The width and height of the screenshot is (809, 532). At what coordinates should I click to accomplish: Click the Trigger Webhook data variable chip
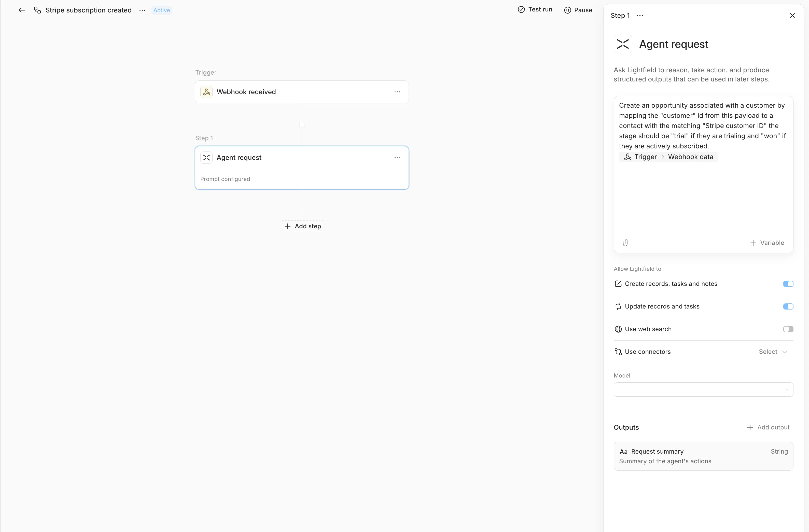coord(668,157)
